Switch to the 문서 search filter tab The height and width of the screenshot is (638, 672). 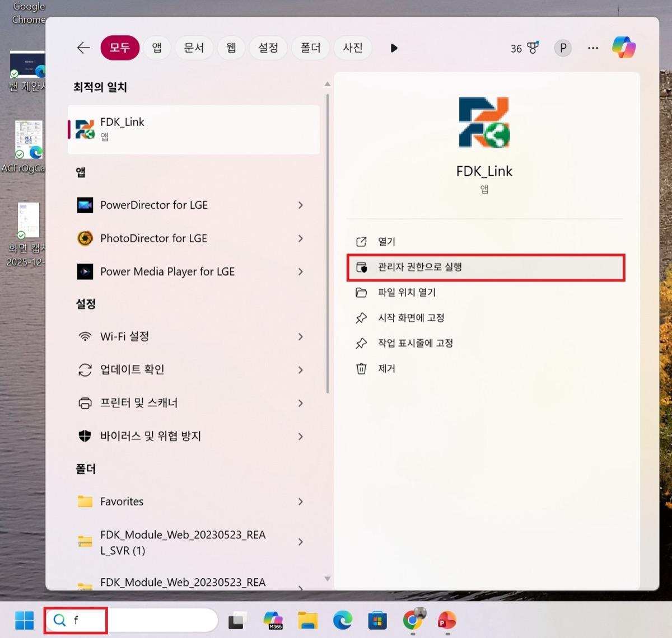[x=194, y=48]
